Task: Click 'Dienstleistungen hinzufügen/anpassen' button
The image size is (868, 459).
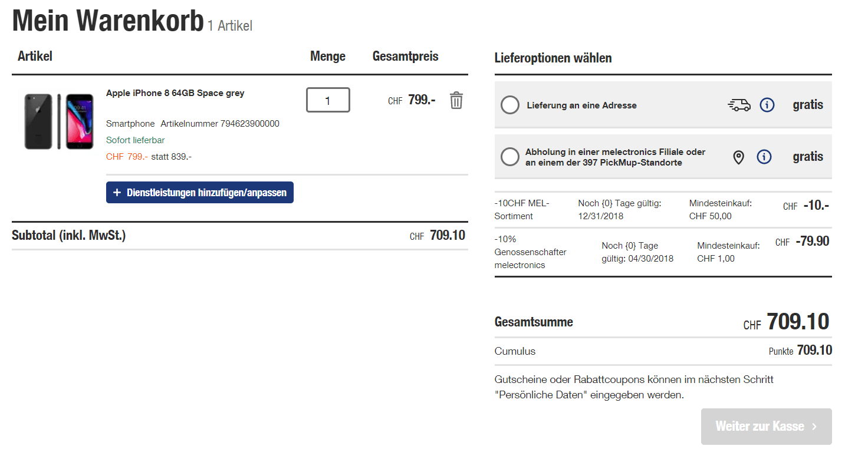Action: 200,193
